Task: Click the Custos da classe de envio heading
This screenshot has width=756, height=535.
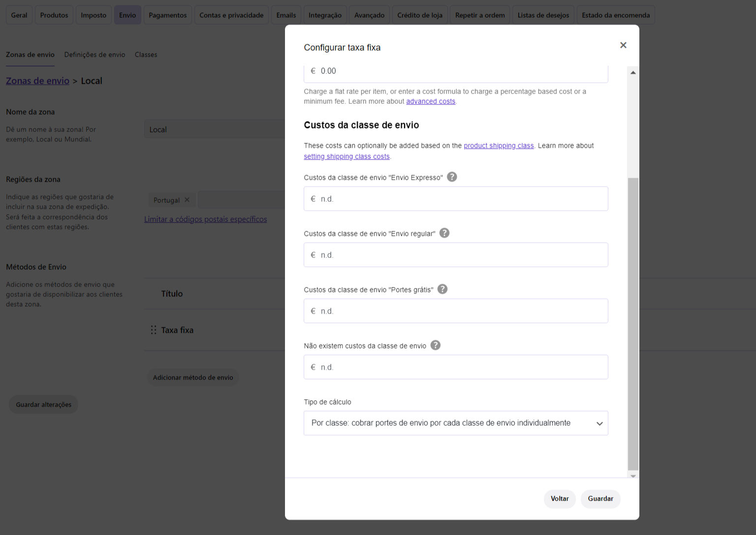Action: point(361,125)
